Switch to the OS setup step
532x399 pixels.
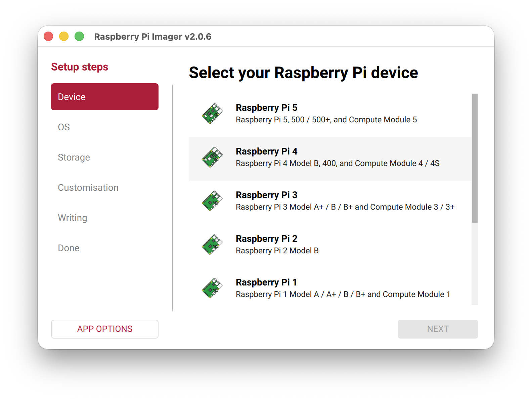click(x=64, y=127)
